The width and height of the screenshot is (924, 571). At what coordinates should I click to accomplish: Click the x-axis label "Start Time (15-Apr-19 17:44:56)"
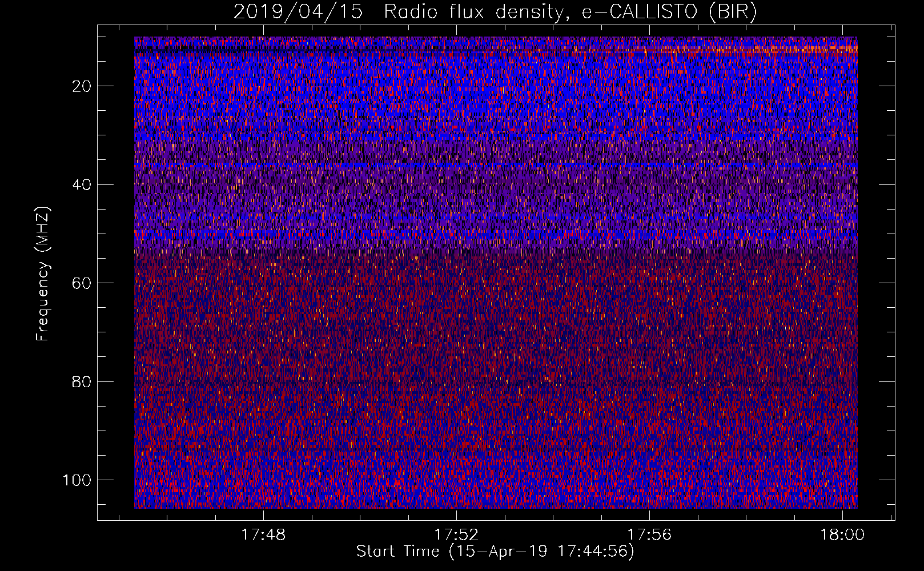[x=495, y=552]
